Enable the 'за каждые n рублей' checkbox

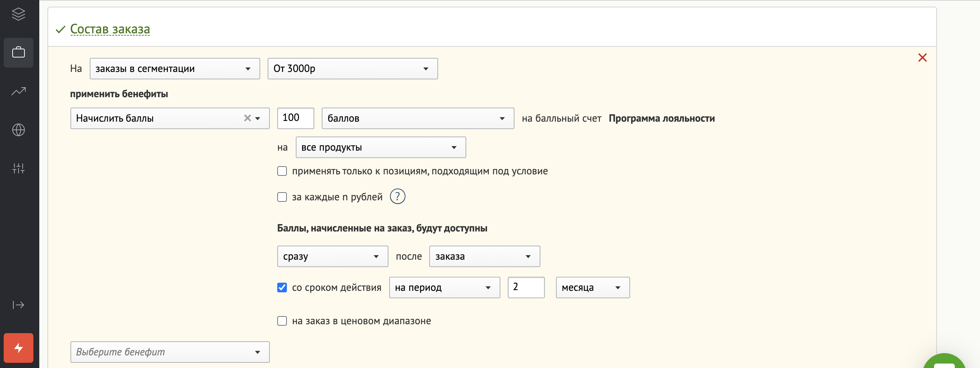[282, 197]
